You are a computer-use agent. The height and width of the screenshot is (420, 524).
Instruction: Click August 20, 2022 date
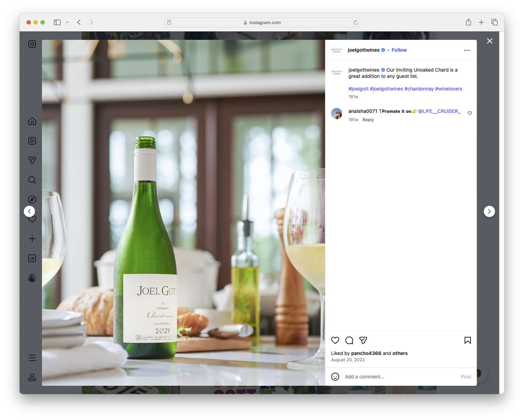[x=348, y=360]
